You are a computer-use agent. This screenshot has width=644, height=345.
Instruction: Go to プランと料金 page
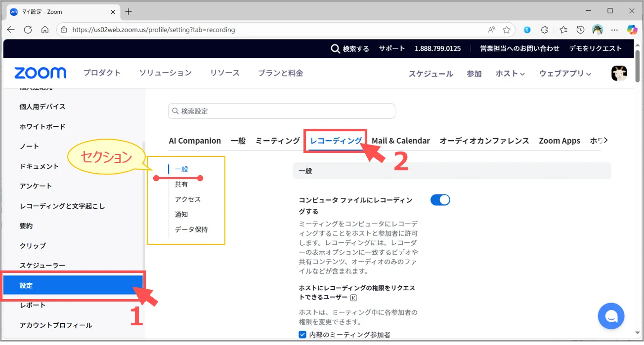point(281,73)
